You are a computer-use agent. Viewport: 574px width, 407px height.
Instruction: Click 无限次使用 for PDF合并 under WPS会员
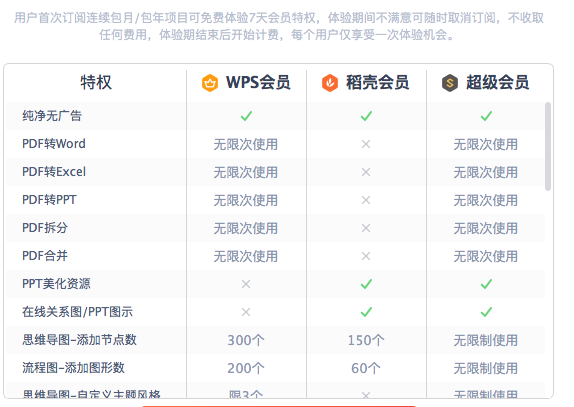(x=246, y=257)
